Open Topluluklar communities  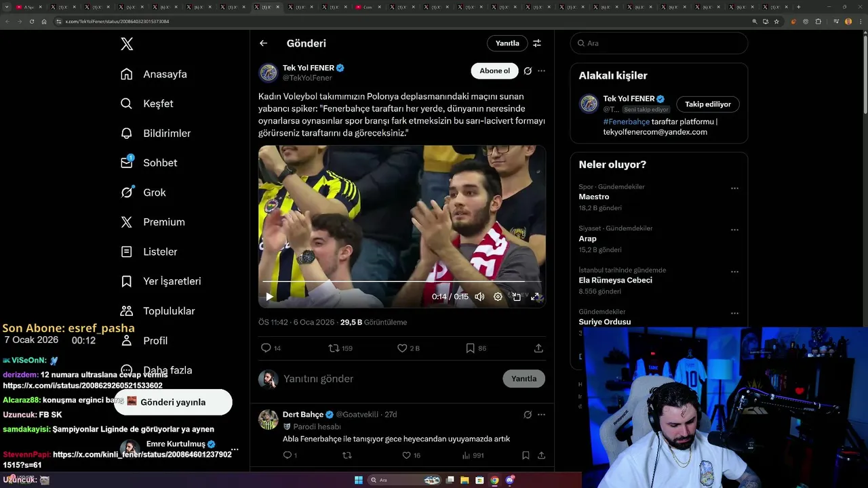[157, 311]
